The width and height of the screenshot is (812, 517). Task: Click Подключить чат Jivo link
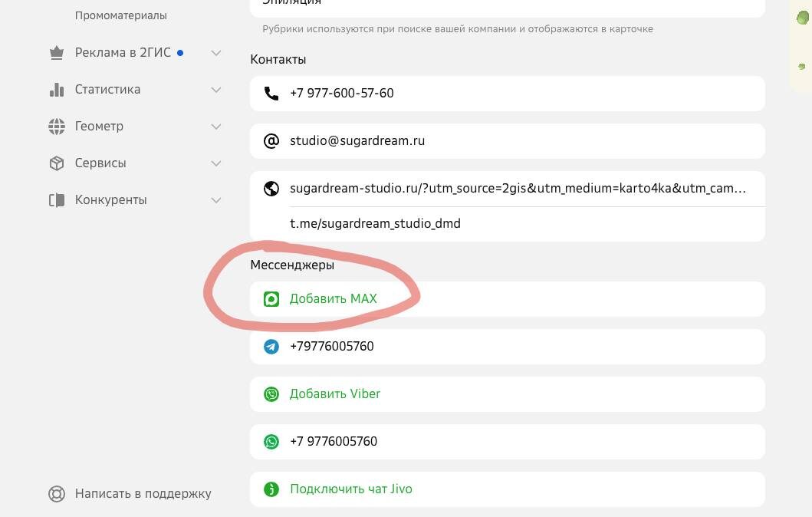pos(351,489)
